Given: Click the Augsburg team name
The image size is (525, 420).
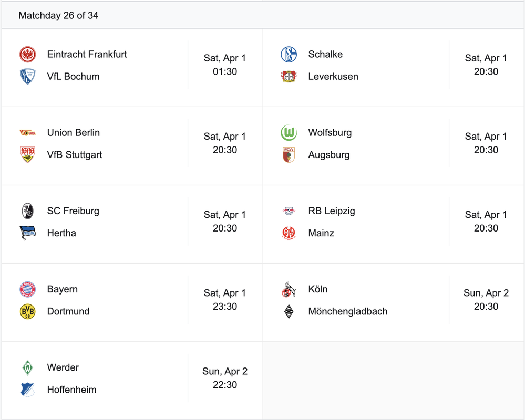Looking at the screenshot, I should tap(329, 155).
